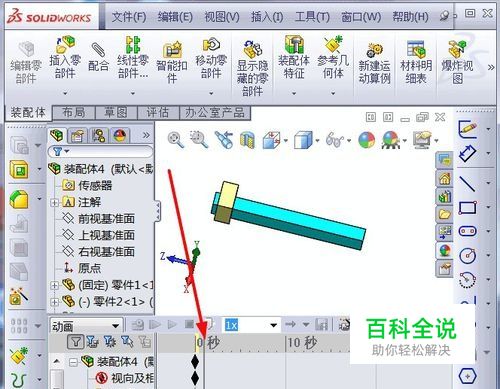Click the 配合 (mate) paperclip tool
The height and width of the screenshot is (389, 500).
[98, 57]
